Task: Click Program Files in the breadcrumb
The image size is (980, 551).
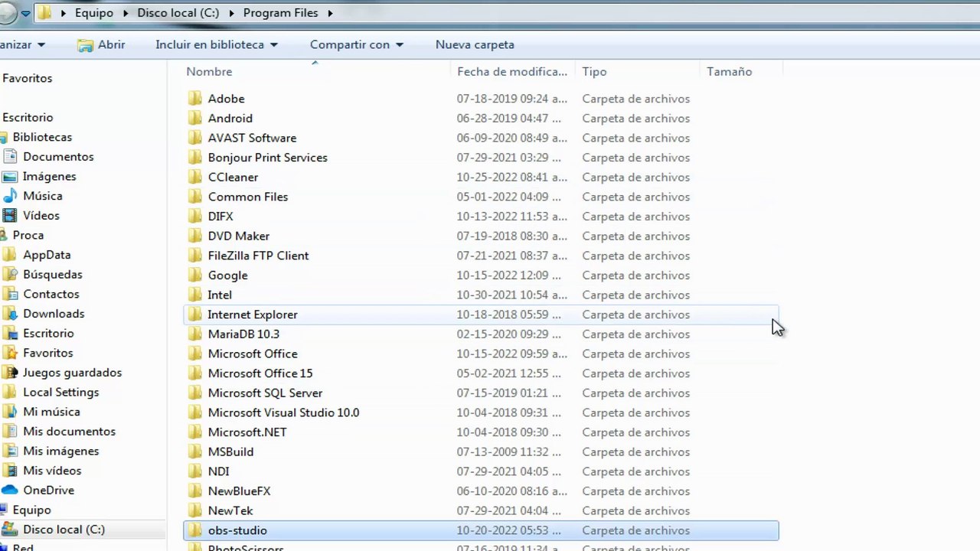Action: click(281, 13)
